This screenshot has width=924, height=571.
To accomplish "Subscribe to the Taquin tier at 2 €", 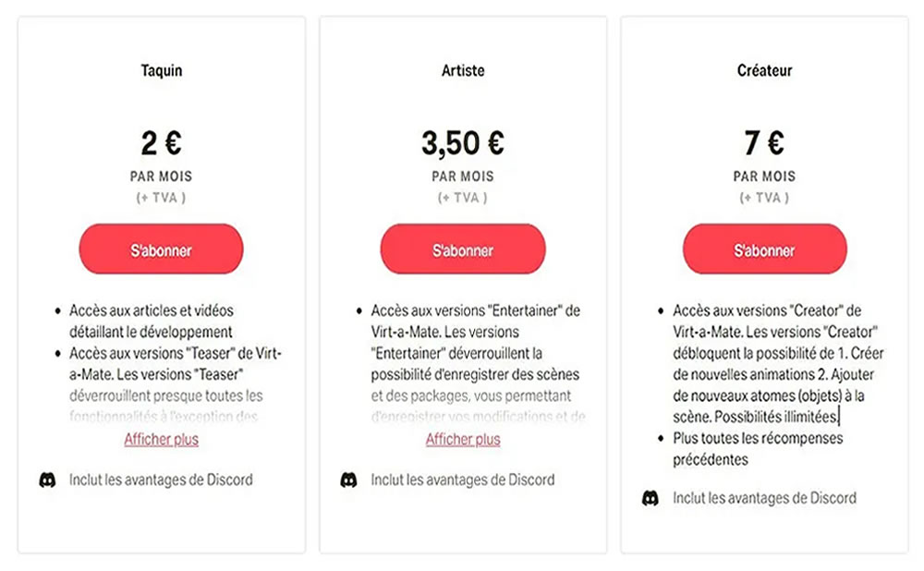I will tap(162, 249).
